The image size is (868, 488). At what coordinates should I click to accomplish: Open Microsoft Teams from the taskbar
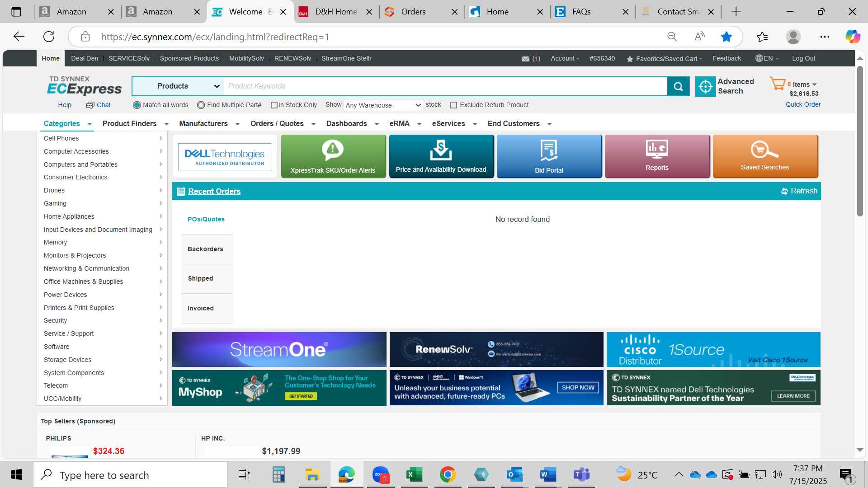(x=581, y=474)
